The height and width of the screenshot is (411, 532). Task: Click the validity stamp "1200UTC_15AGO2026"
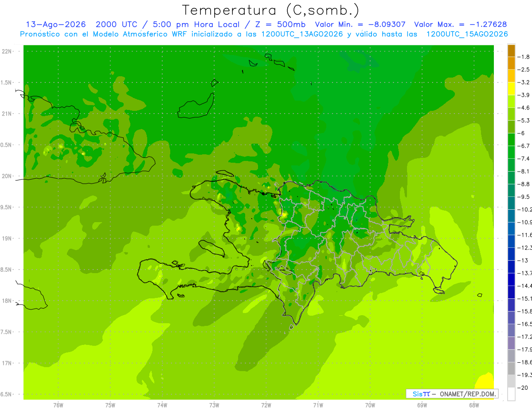[x=467, y=34]
